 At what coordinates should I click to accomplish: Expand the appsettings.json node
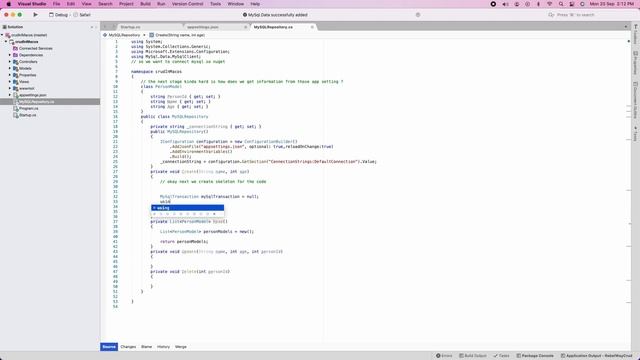click(x=10, y=95)
